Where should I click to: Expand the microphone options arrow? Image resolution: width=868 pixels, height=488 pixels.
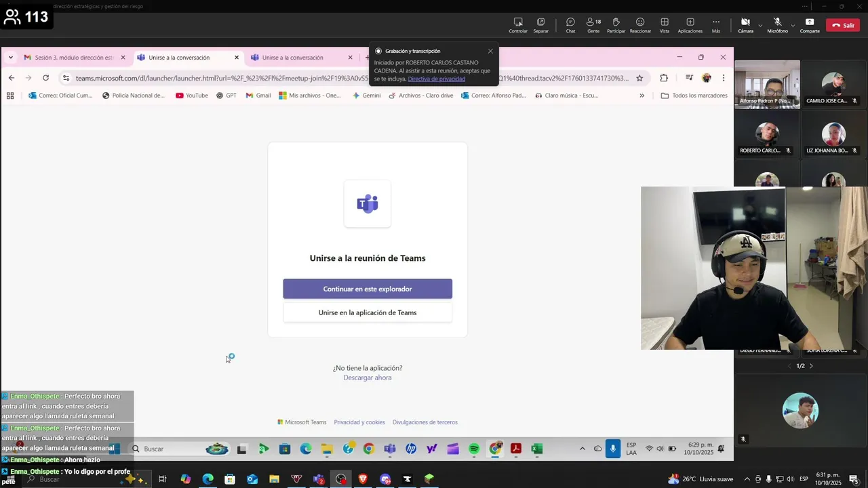[x=793, y=26]
